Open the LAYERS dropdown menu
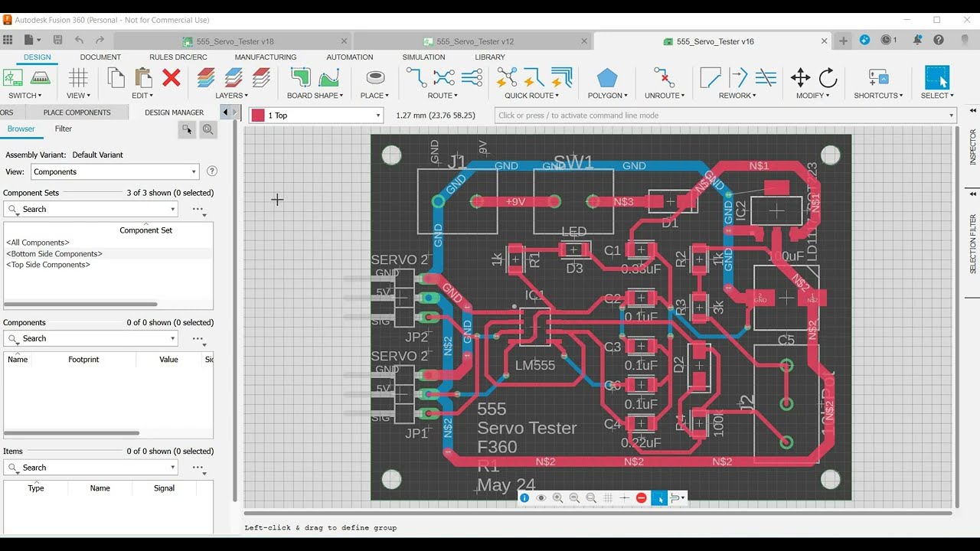The image size is (980, 551). (232, 96)
